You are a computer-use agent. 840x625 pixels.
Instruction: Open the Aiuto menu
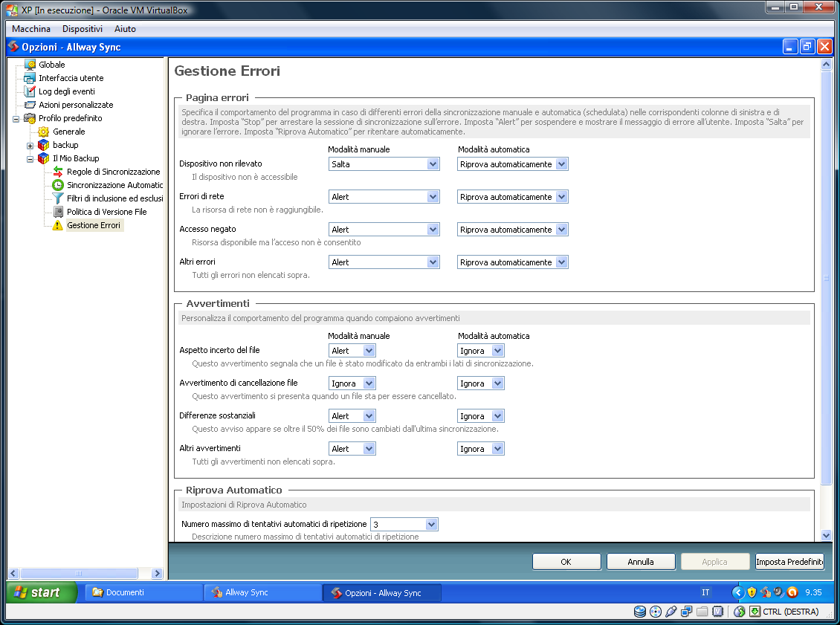tap(125, 29)
